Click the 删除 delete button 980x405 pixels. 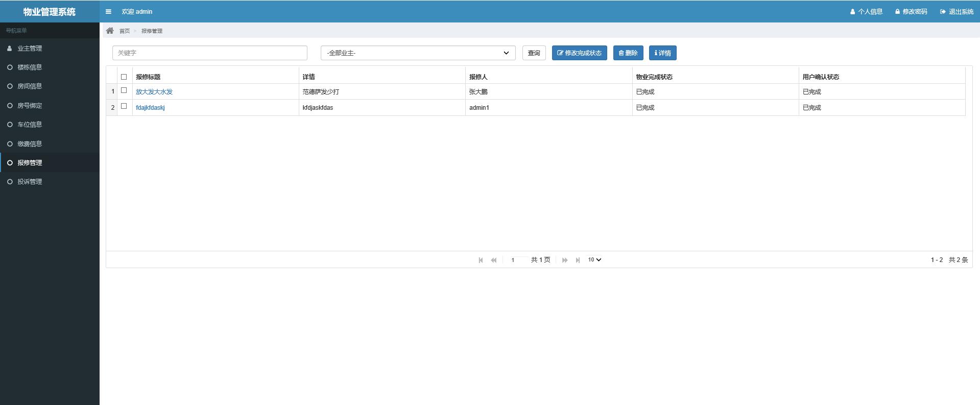pos(628,53)
